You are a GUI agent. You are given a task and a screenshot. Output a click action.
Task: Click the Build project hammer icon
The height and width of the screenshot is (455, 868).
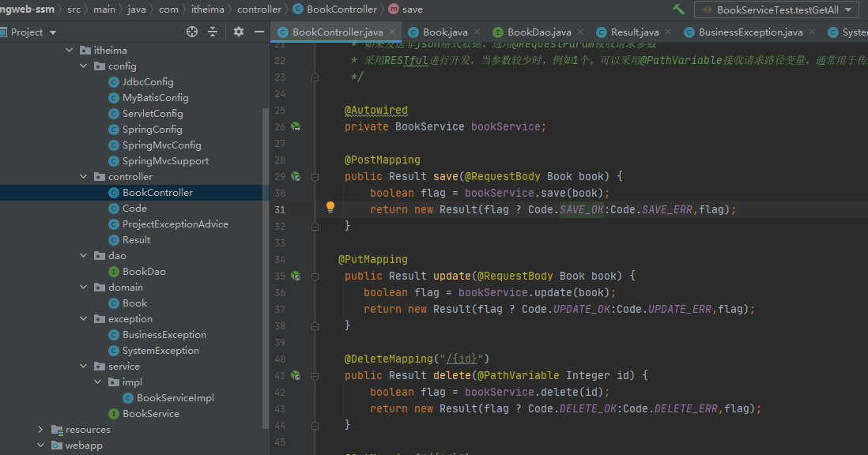[x=679, y=9]
